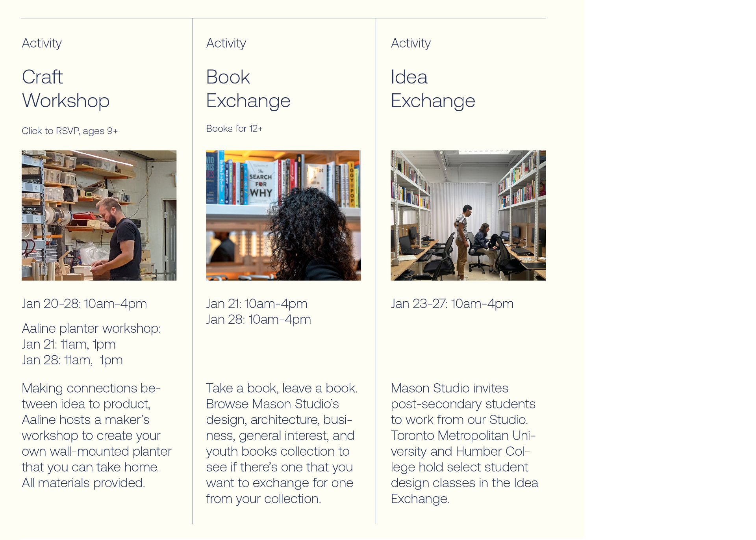756x540 pixels.
Task: Click 'The Search for Why' book cover
Action: click(x=260, y=182)
